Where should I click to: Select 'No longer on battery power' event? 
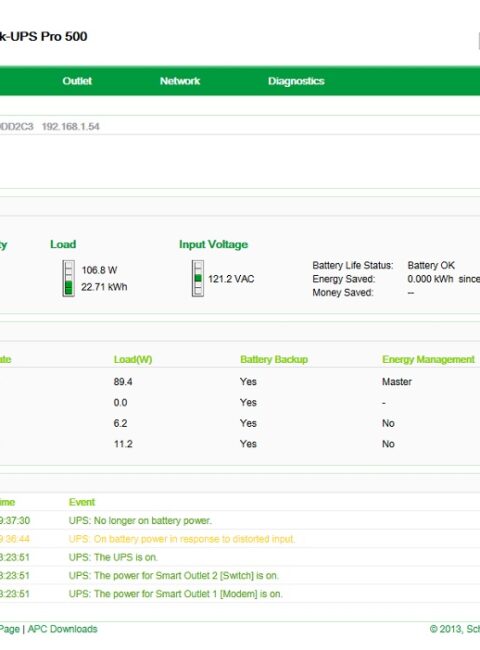[x=140, y=521]
